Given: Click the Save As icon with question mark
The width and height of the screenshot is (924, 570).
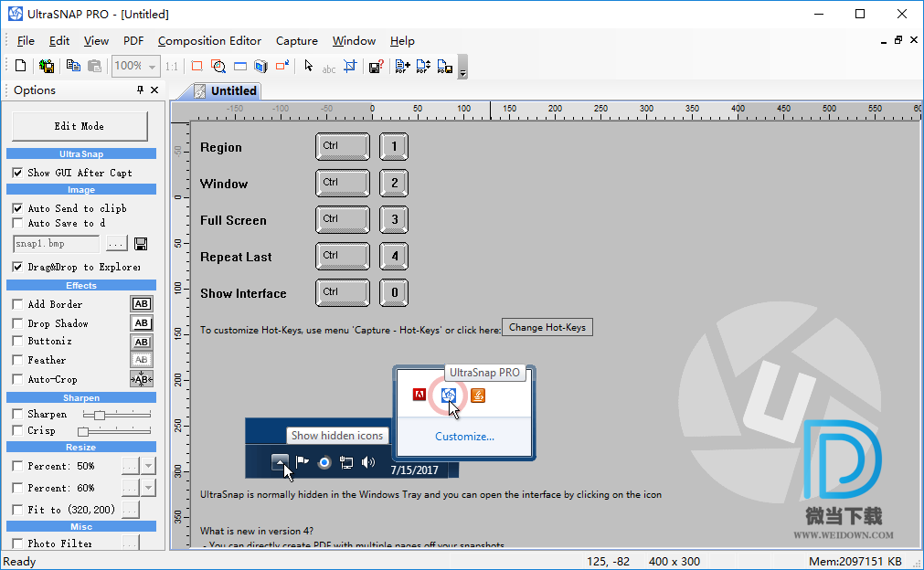Looking at the screenshot, I should click(375, 66).
